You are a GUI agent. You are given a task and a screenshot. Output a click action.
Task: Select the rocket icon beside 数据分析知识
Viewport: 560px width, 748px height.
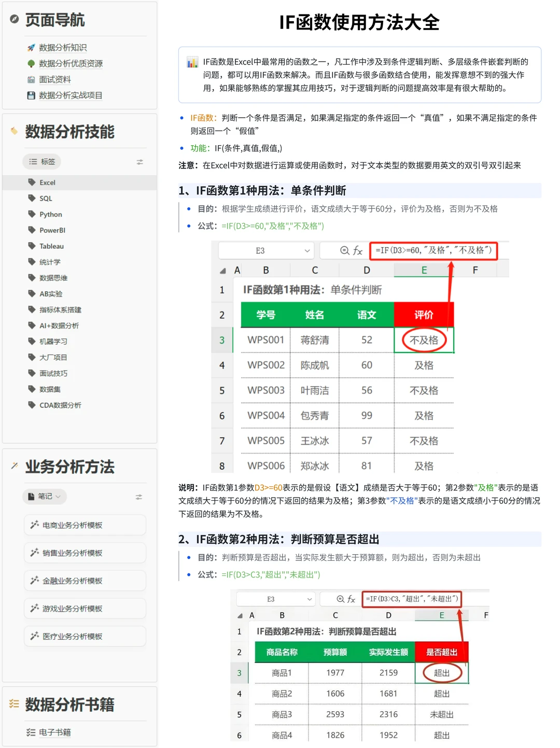coord(31,47)
